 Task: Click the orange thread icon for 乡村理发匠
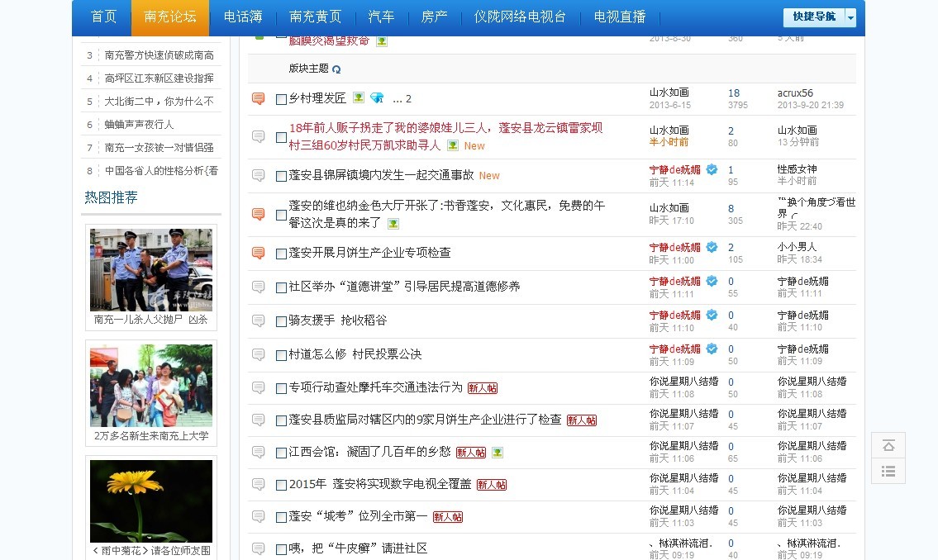click(259, 99)
